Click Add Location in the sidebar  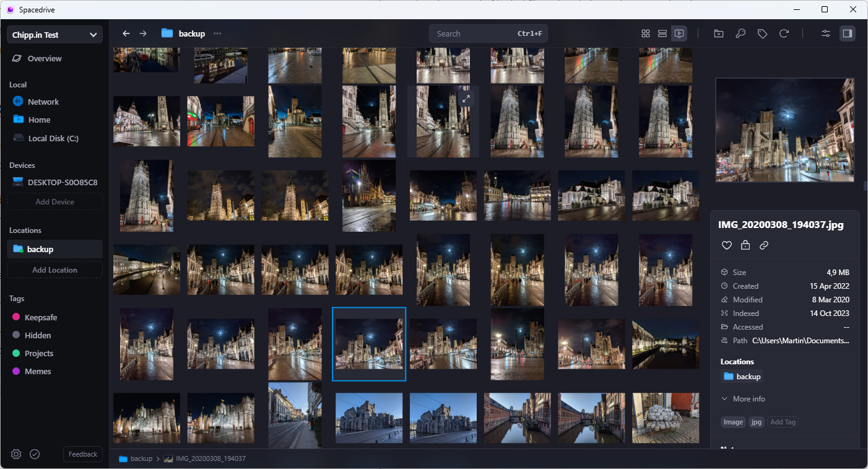coord(54,270)
